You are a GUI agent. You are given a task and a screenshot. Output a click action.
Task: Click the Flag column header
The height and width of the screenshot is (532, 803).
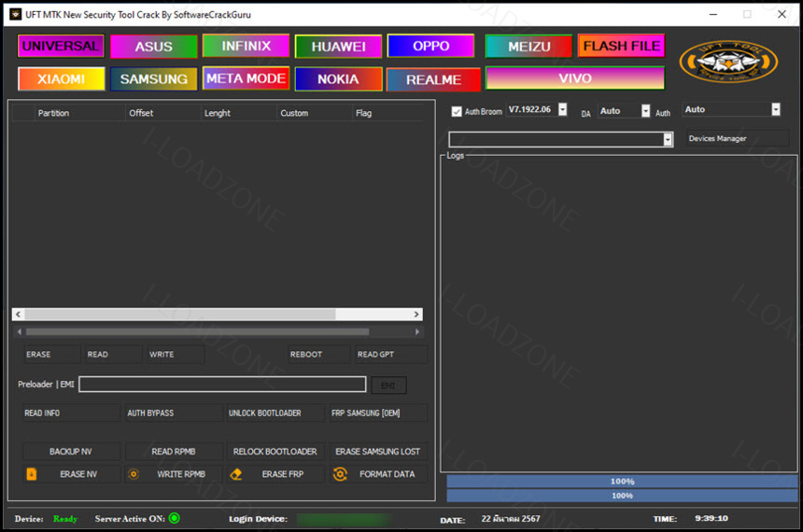pyautogui.click(x=387, y=113)
